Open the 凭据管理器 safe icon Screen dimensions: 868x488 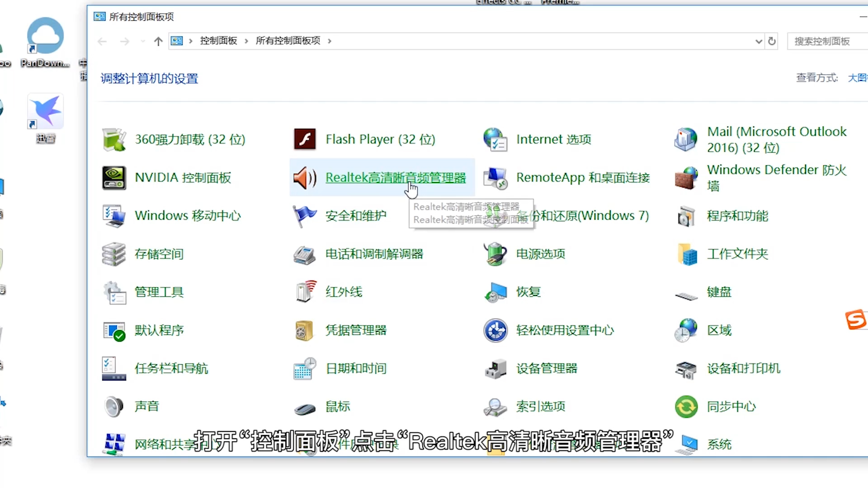click(x=304, y=330)
